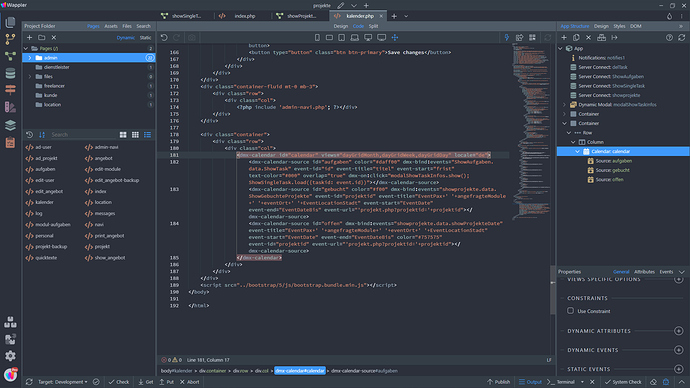Open the Database Manager sidebar icon

coord(10,73)
